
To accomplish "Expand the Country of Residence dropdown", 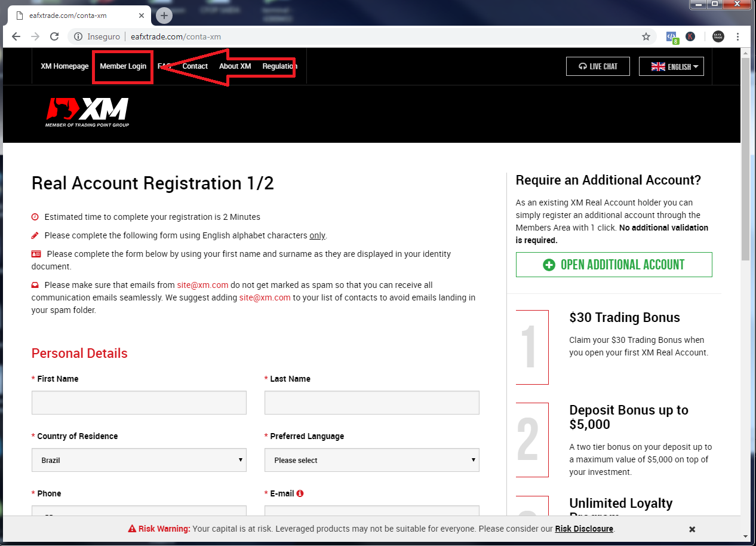I will [x=139, y=460].
